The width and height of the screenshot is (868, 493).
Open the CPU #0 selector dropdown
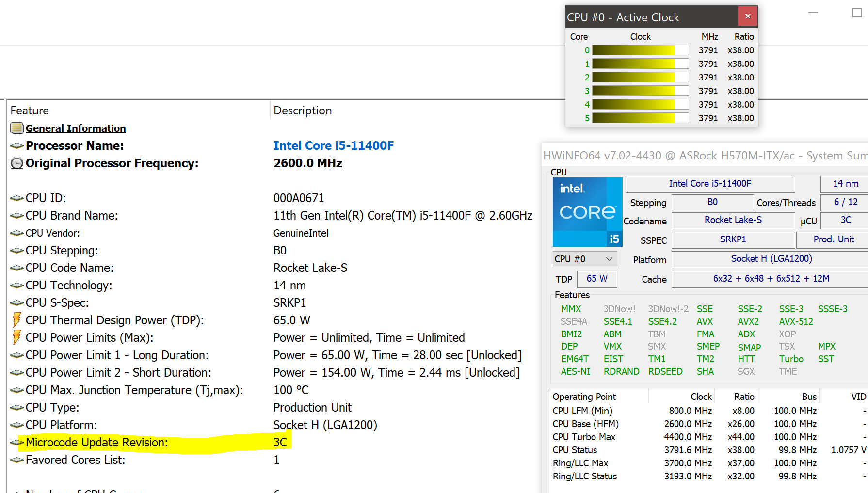(585, 259)
